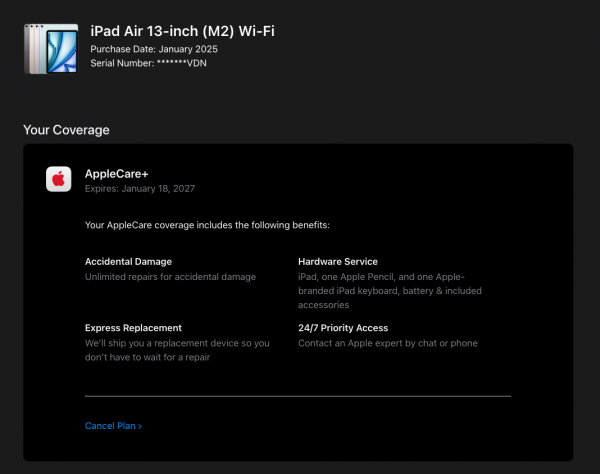
Task: Click the Expires: January 18, 2027 line
Action: tap(140, 189)
